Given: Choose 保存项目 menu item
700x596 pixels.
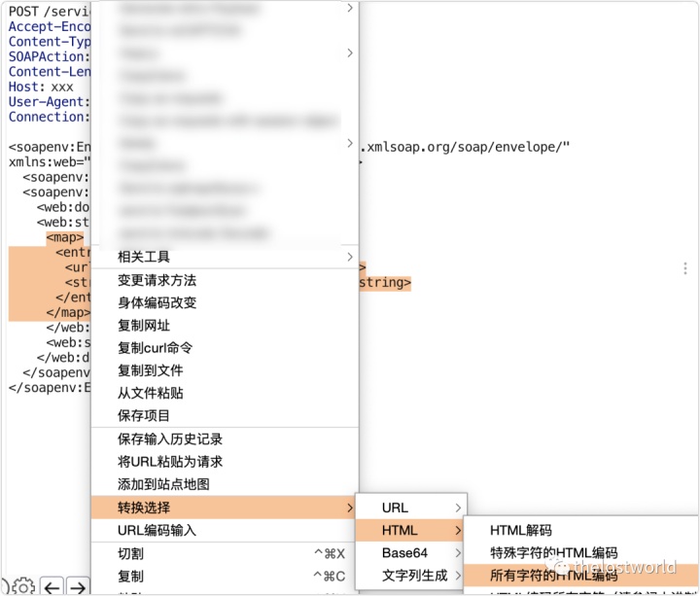Looking at the screenshot, I should tap(225, 415).
